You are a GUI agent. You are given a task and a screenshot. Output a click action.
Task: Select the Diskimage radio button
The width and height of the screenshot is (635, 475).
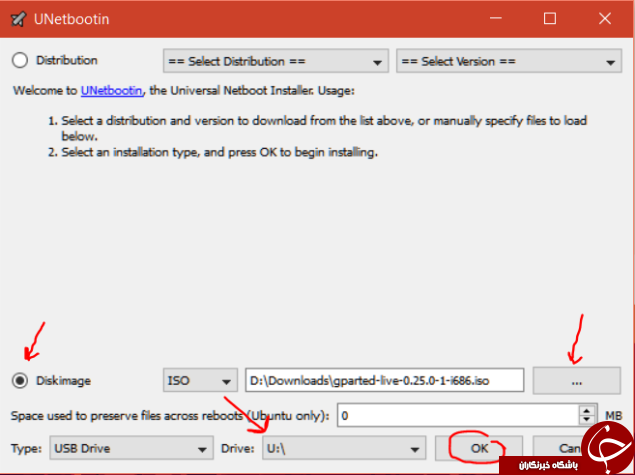click(x=20, y=381)
